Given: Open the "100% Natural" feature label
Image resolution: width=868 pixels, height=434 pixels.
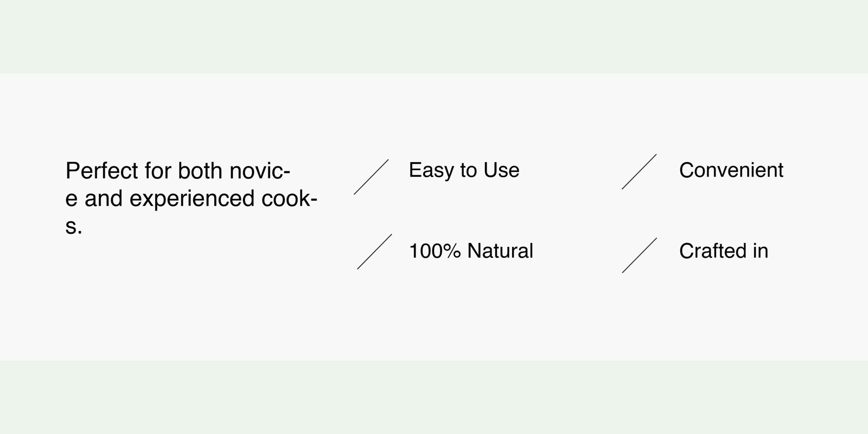Looking at the screenshot, I should click(471, 251).
